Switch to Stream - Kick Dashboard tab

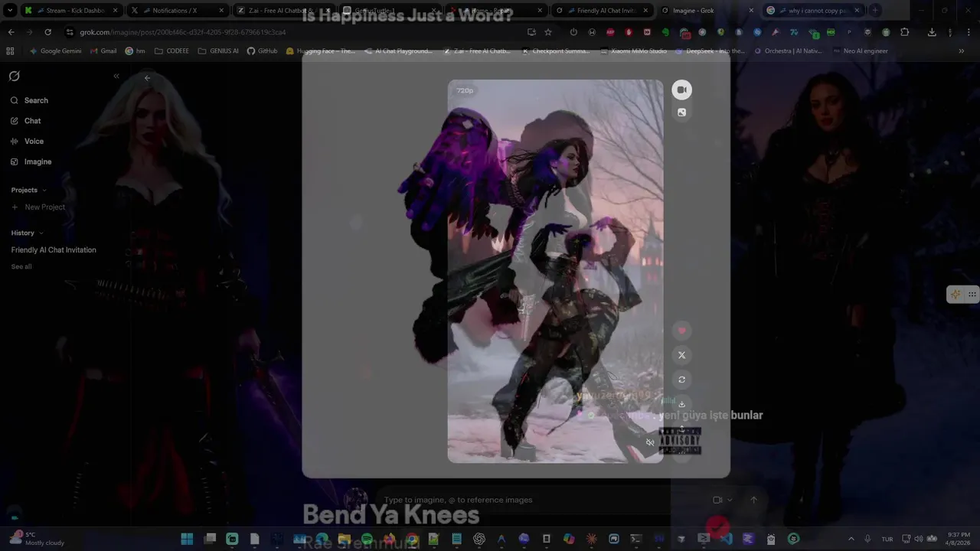[x=70, y=11]
